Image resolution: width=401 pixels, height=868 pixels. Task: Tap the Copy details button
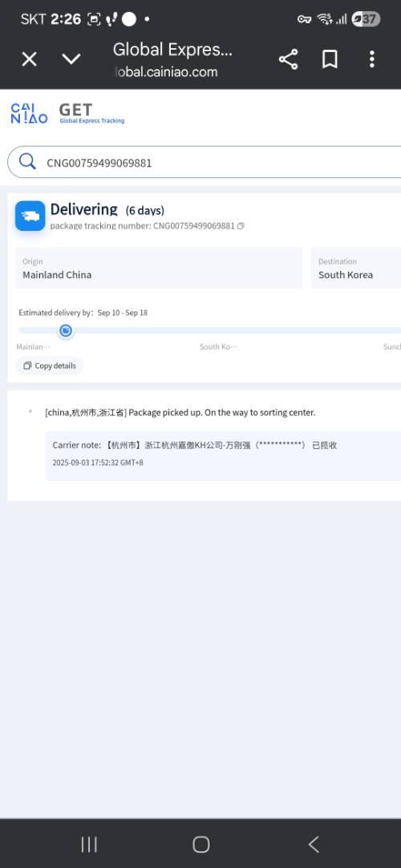(50, 366)
